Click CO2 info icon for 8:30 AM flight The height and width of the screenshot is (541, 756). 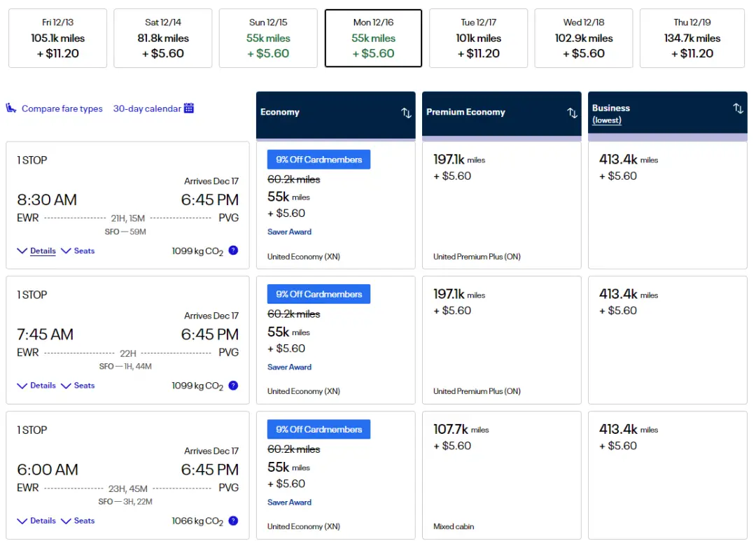tap(233, 251)
